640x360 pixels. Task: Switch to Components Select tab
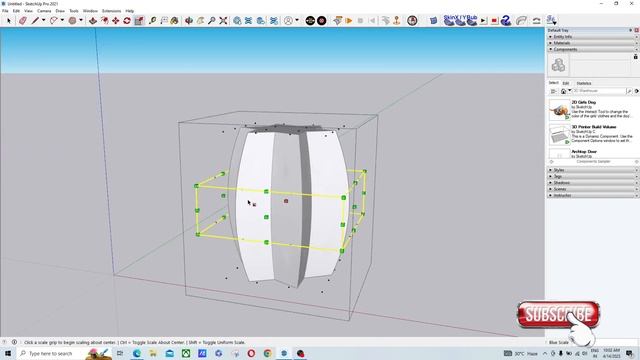pyautogui.click(x=553, y=83)
